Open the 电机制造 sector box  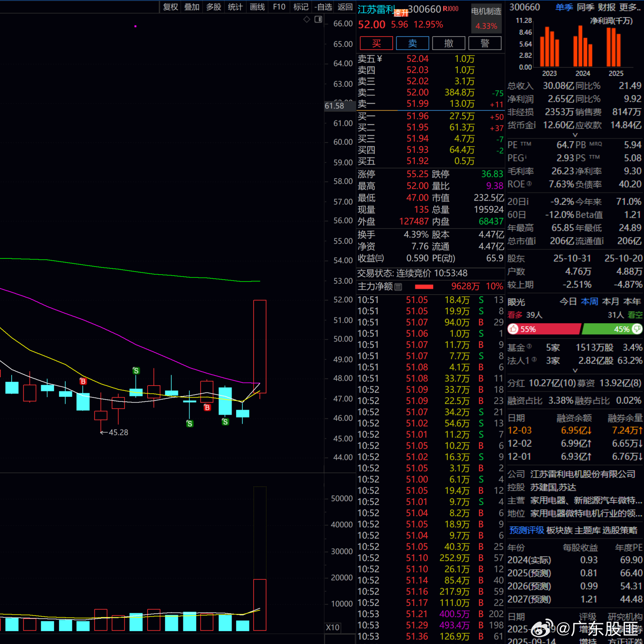coord(486,19)
